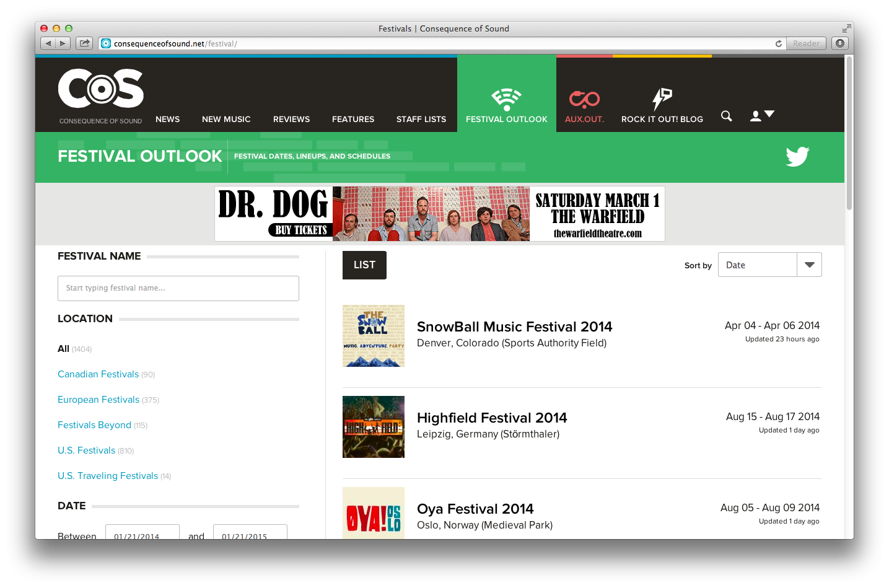Screen dimensions: 889x588
Task: Click the Rock It Out lightning icon
Action: click(x=662, y=99)
